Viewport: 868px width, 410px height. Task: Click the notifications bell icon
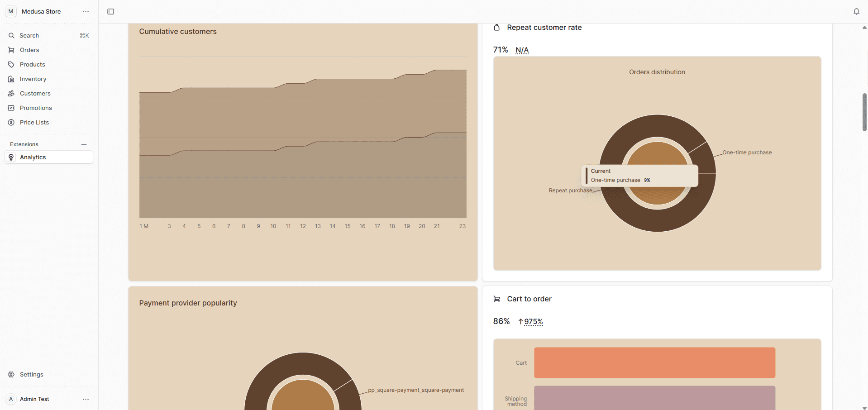[856, 12]
